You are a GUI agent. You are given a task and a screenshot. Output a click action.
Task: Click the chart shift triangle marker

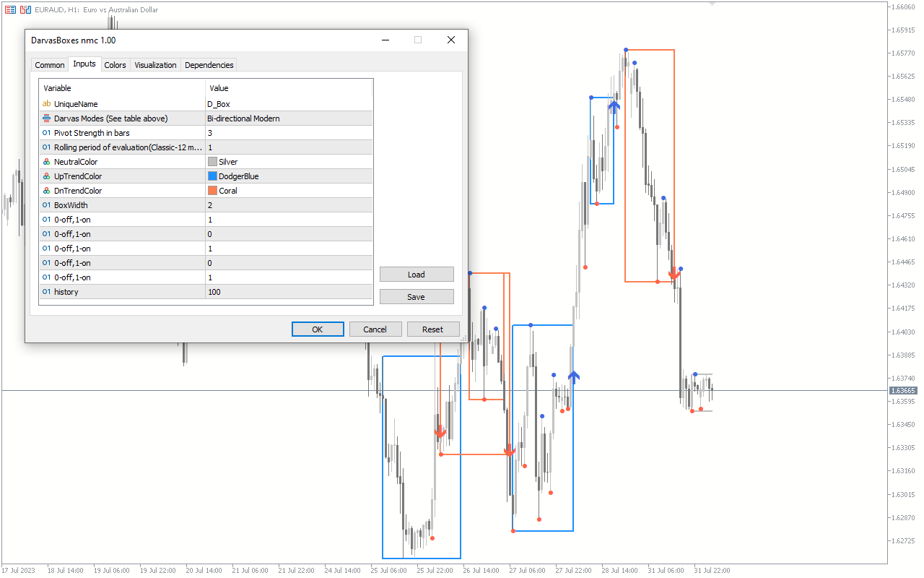coord(713,4)
